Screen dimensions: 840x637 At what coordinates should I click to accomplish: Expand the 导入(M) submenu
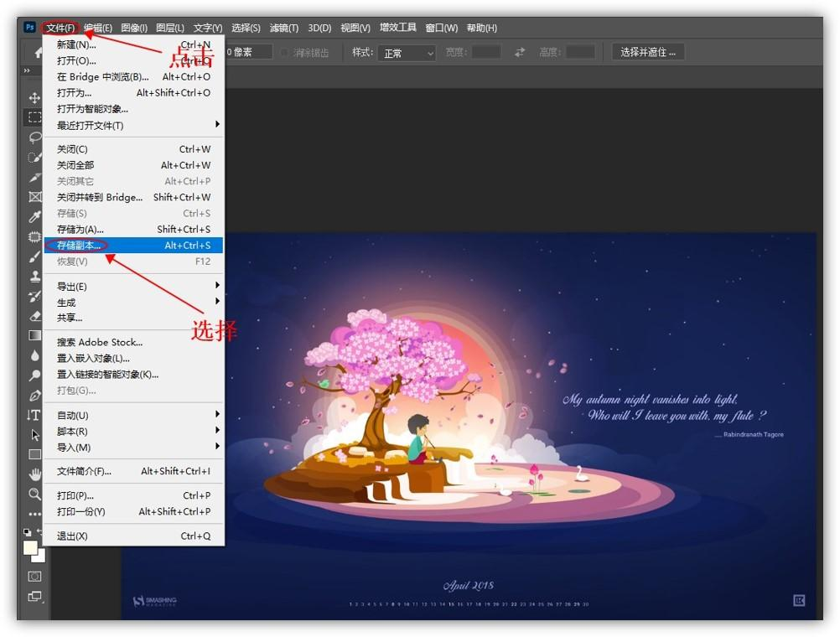pos(133,447)
